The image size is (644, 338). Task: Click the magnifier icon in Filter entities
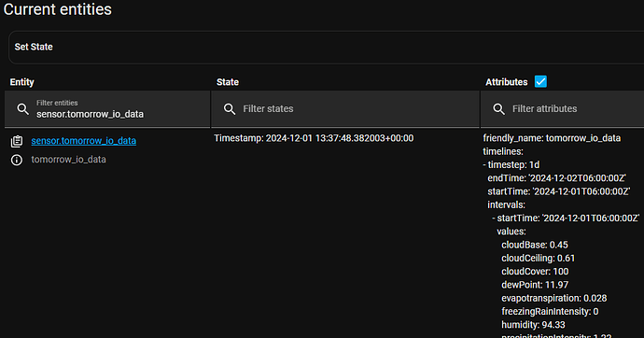(x=23, y=109)
